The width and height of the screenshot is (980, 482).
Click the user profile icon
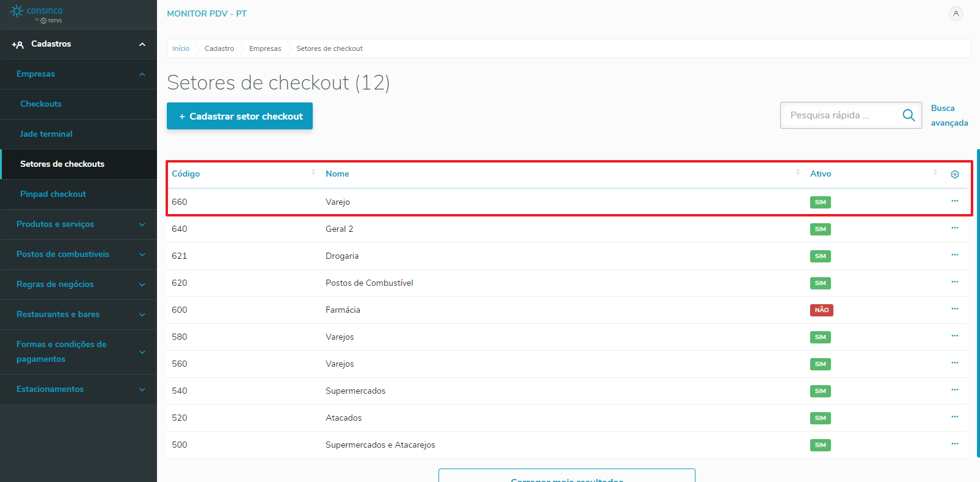pyautogui.click(x=955, y=13)
